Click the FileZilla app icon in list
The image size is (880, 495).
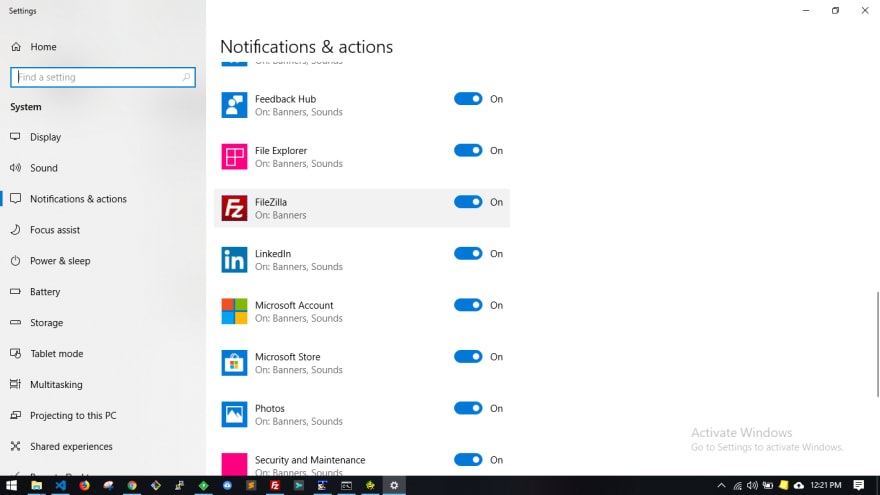(234, 208)
